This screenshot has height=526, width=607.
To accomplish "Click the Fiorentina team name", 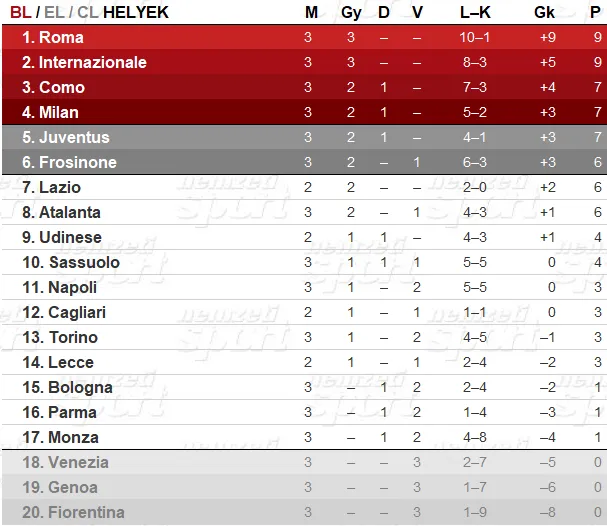I will pyautogui.click(x=86, y=512).
